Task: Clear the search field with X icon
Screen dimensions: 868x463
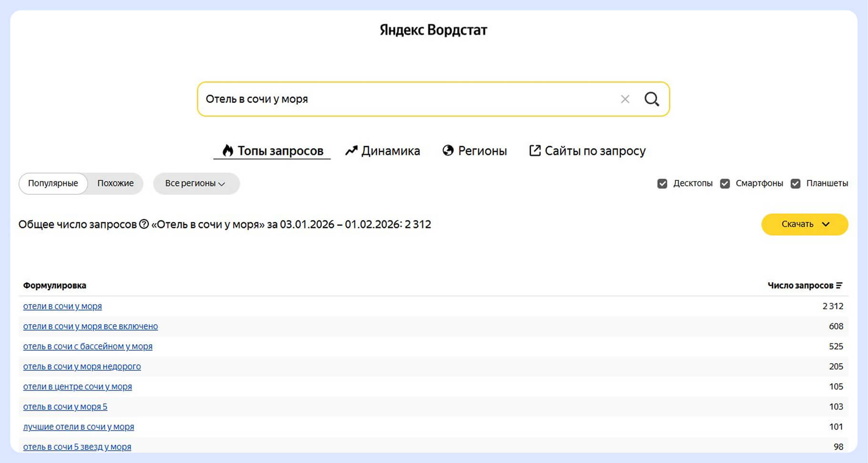Action: point(625,99)
